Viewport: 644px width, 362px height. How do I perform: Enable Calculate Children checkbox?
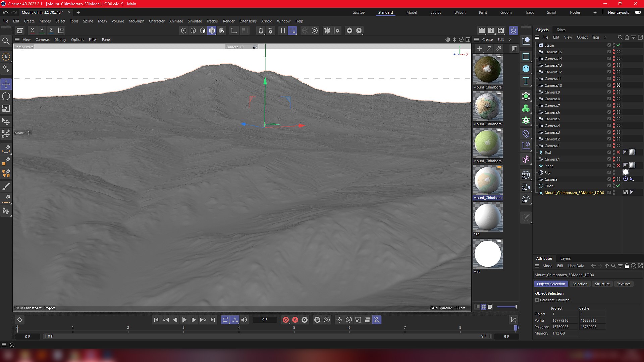[537, 300]
